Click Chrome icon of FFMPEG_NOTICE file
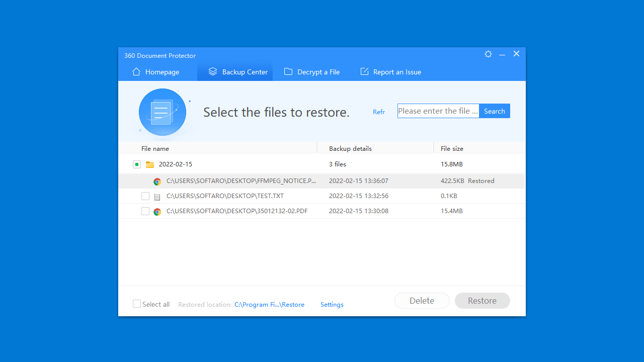This screenshot has width=644, height=362. point(157,182)
